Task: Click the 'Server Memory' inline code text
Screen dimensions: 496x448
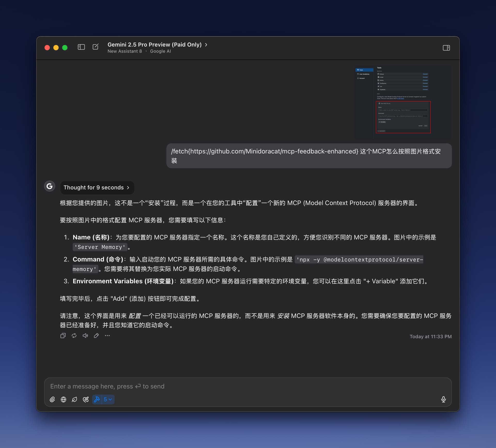Action: pyautogui.click(x=100, y=247)
